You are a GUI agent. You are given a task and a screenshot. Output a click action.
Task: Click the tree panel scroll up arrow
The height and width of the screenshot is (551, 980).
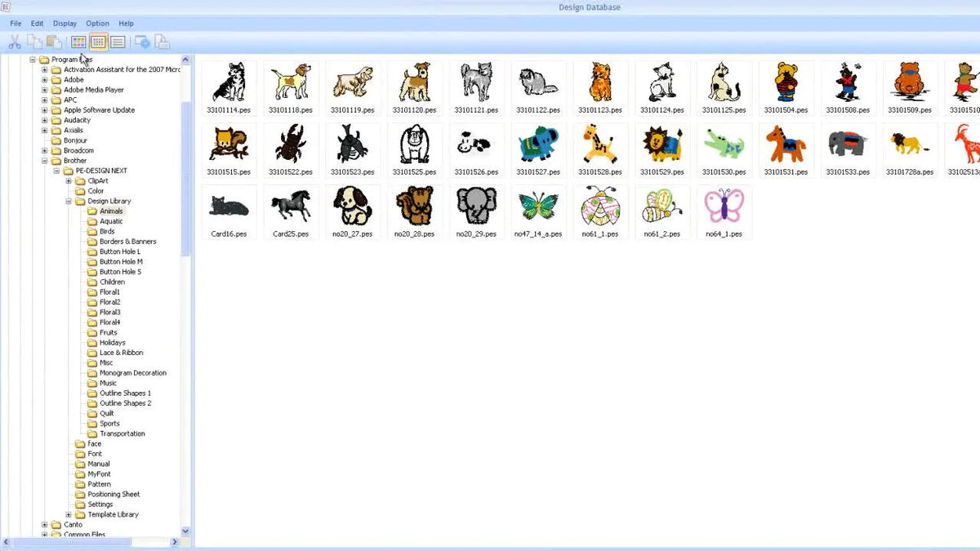(185, 60)
